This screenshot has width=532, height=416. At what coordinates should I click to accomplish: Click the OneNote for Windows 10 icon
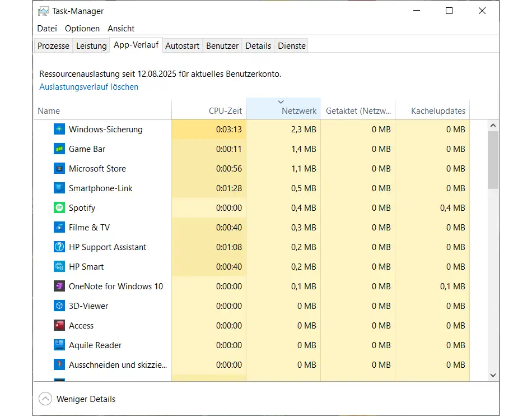pyautogui.click(x=59, y=286)
